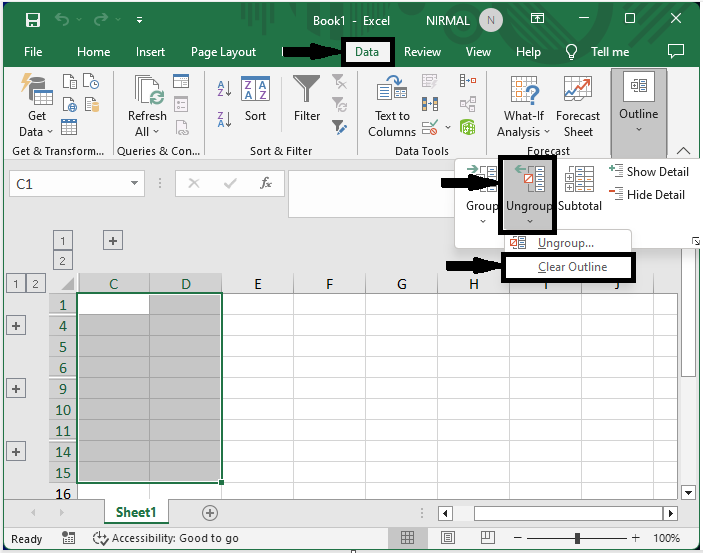
Task: Select the Sheet1 tab
Action: 136,512
